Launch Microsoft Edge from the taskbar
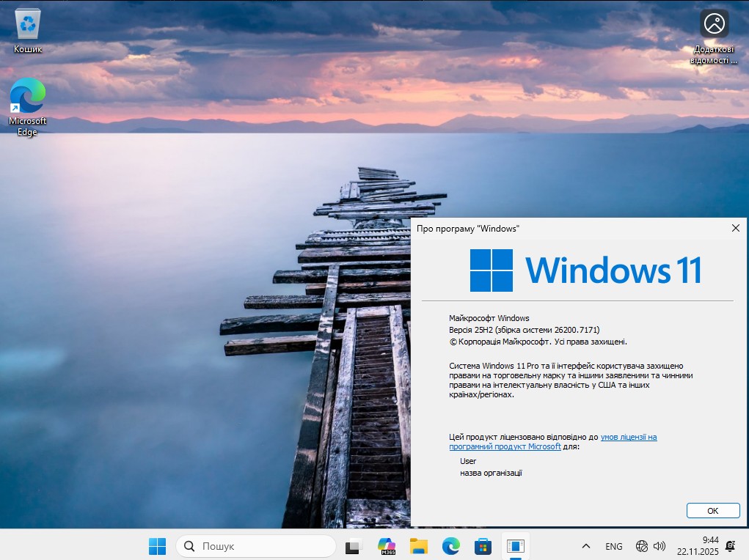 [x=451, y=546]
